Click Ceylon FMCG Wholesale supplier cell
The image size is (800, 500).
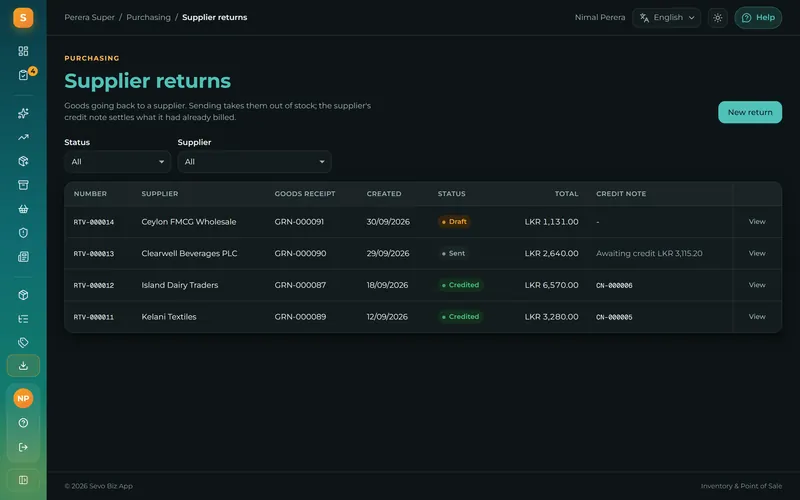click(189, 221)
